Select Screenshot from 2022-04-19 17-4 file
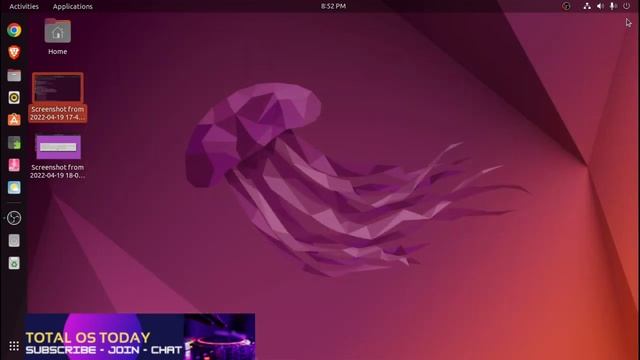This screenshot has width=640, height=360. pyautogui.click(x=58, y=97)
